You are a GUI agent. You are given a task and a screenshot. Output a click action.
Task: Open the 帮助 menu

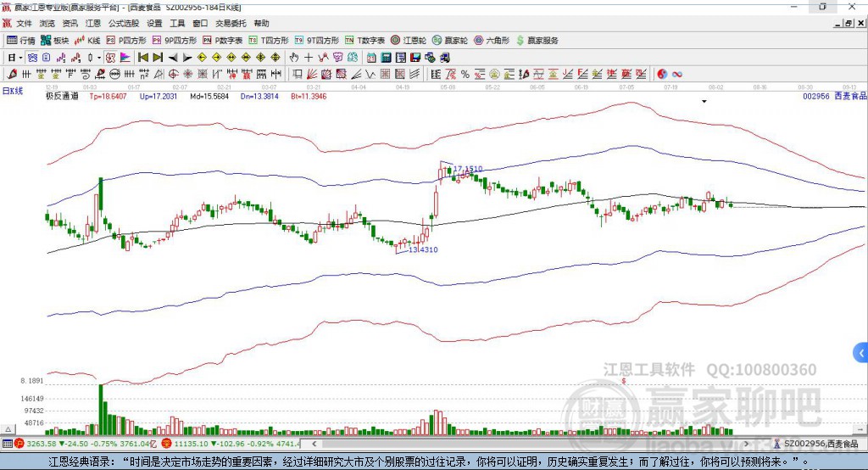(261, 23)
